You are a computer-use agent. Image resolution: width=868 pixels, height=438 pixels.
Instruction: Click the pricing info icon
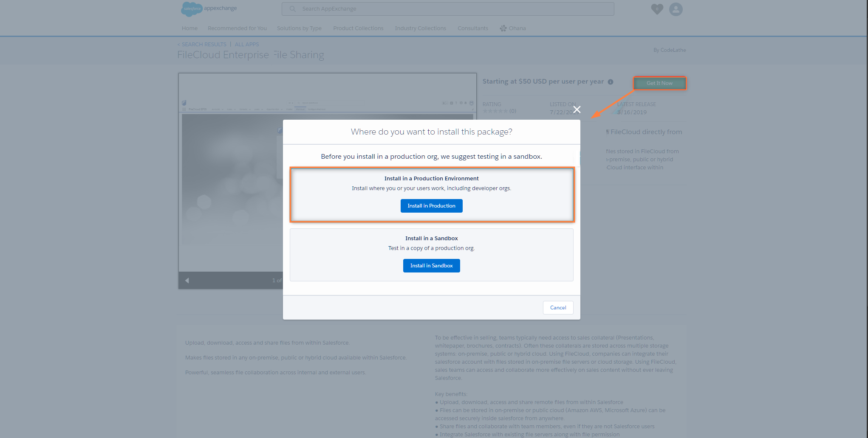coord(611,82)
